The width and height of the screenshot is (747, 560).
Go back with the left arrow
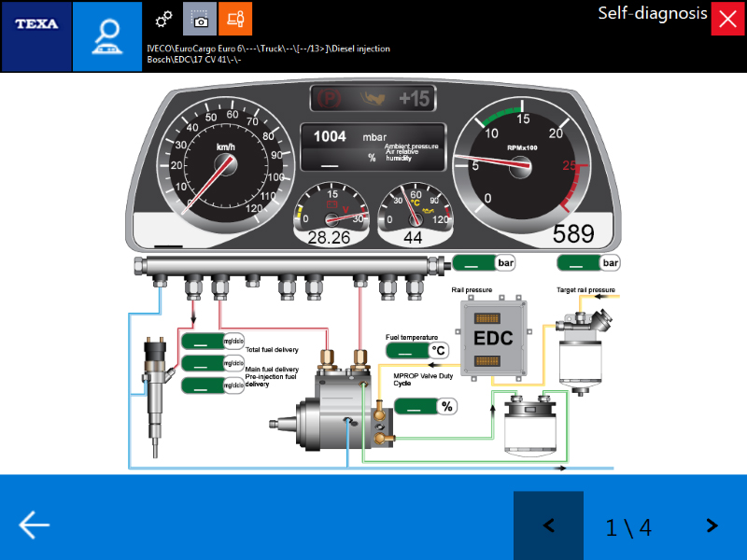pos(34,525)
